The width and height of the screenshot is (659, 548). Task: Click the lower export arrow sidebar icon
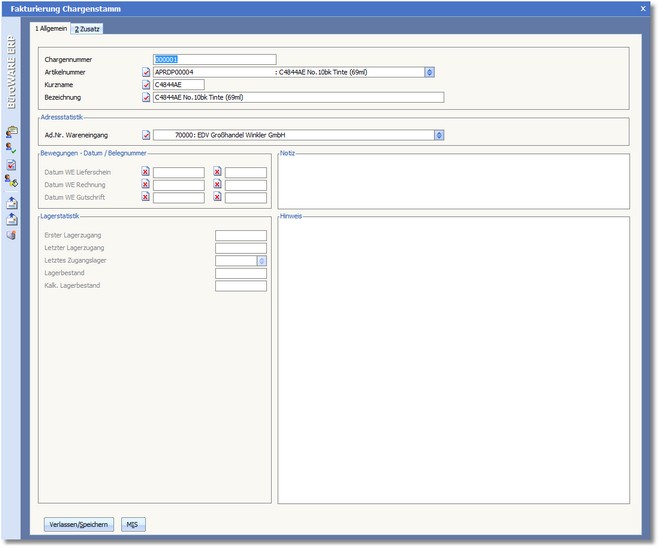coord(11,219)
